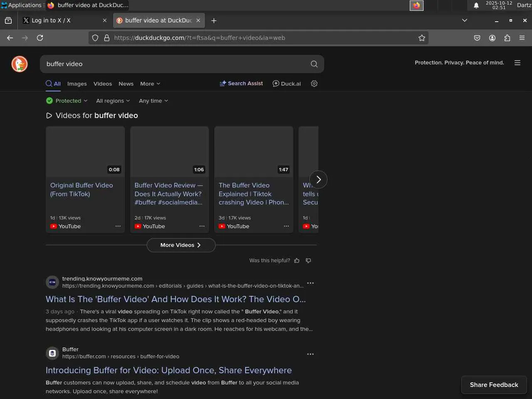Click thumbs up for video results
The height and width of the screenshot is (399, 532).
[x=297, y=261]
